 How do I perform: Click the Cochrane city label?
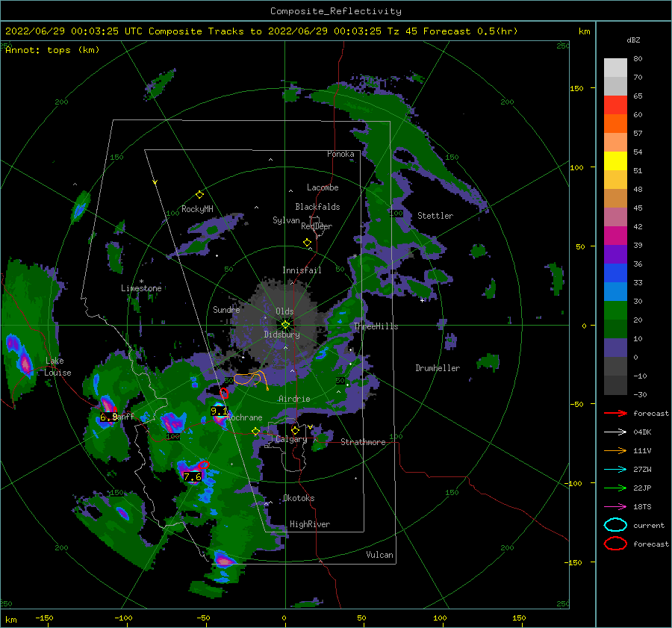(x=244, y=417)
